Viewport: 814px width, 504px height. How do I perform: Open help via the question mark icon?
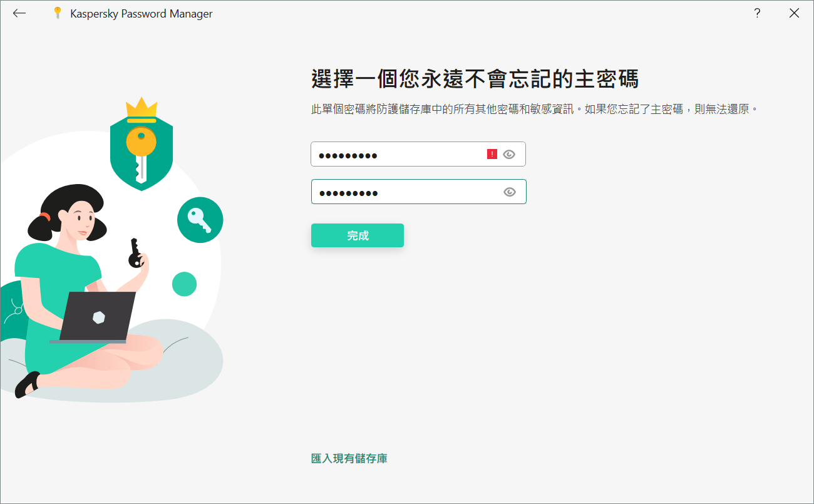[757, 13]
